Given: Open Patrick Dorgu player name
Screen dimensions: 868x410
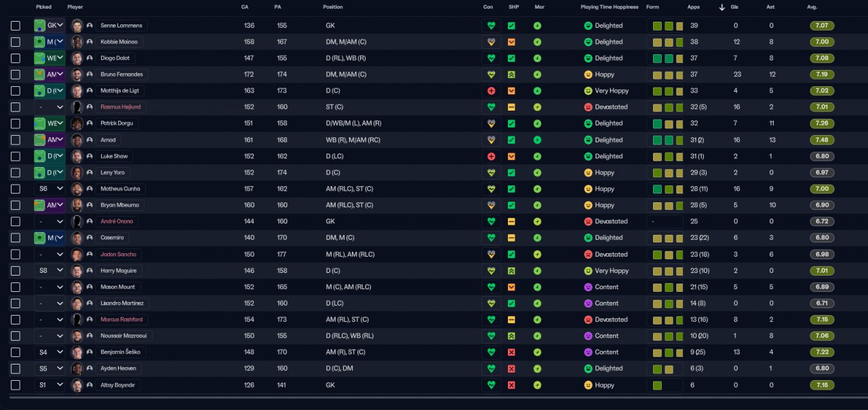Looking at the screenshot, I should click(117, 124).
